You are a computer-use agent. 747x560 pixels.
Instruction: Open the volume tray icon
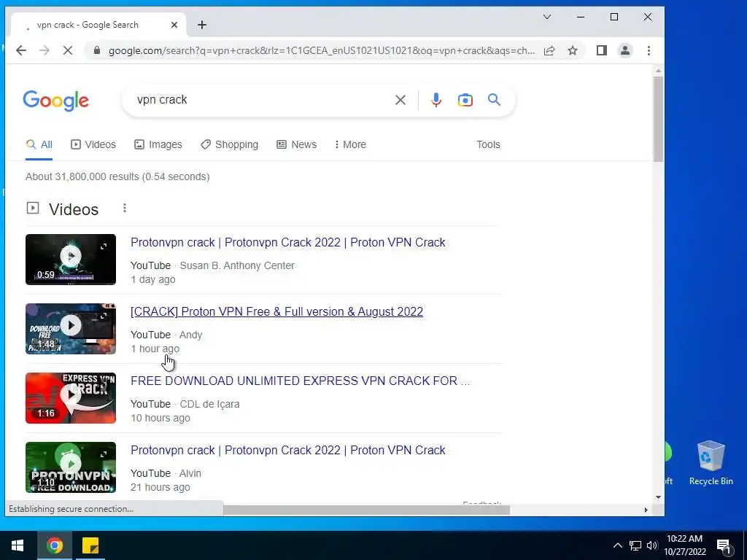(651, 545)
